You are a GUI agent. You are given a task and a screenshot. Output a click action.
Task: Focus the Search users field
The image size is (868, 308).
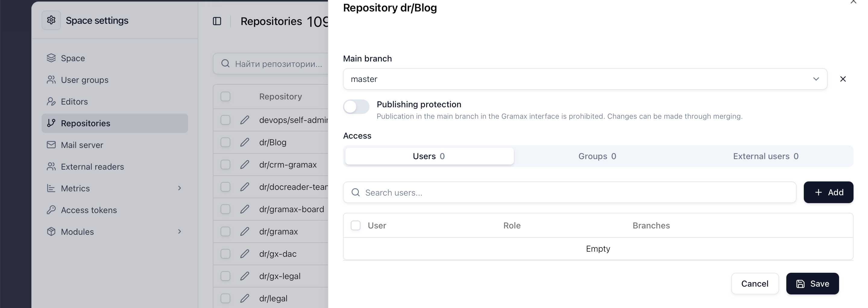click(569, 192)
